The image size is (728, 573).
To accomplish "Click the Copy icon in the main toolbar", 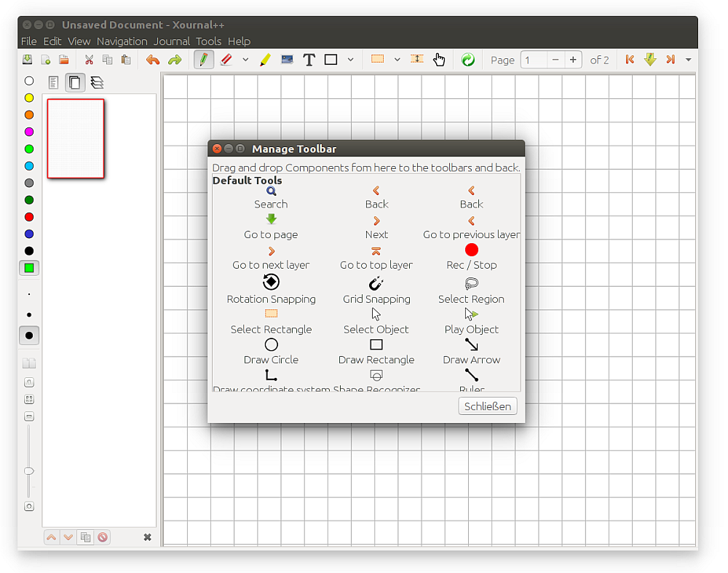I will [107, 60].
